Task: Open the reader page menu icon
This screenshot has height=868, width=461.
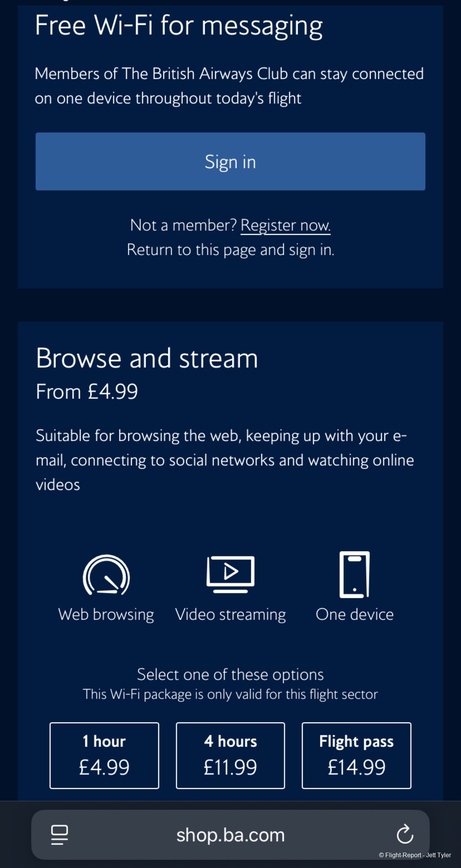Action: click(60, 835)
